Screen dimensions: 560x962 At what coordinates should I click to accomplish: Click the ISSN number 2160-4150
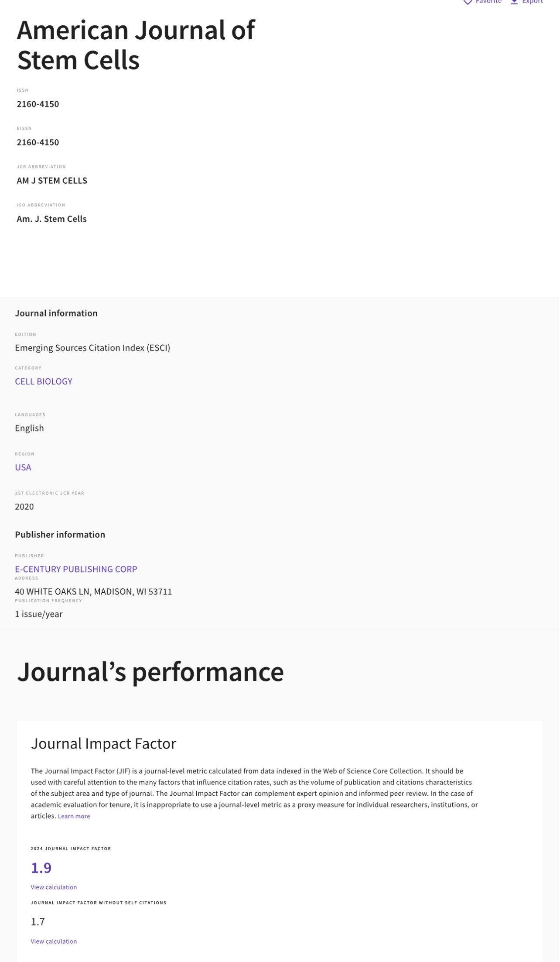[38, 104]
